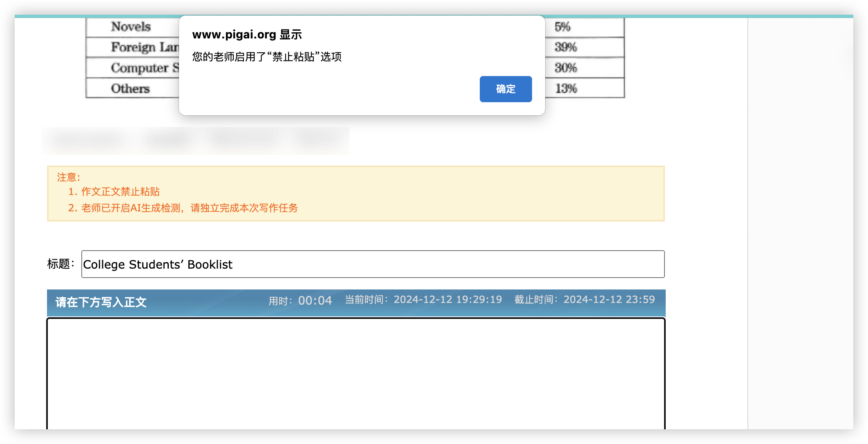The image size is (868, 444).
Task: Click the 注意 heading in yellow box
Action: click(x=68, y=177)
